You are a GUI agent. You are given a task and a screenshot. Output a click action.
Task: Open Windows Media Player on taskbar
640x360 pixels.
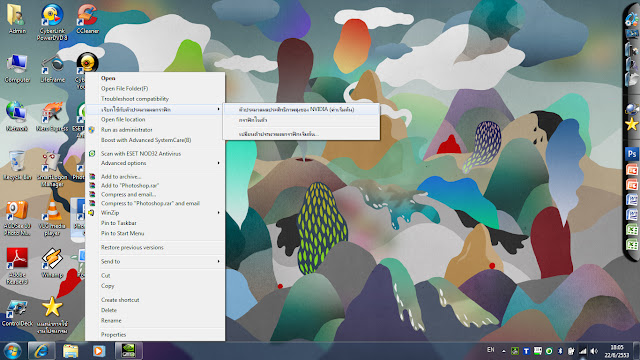click(98, 351)
